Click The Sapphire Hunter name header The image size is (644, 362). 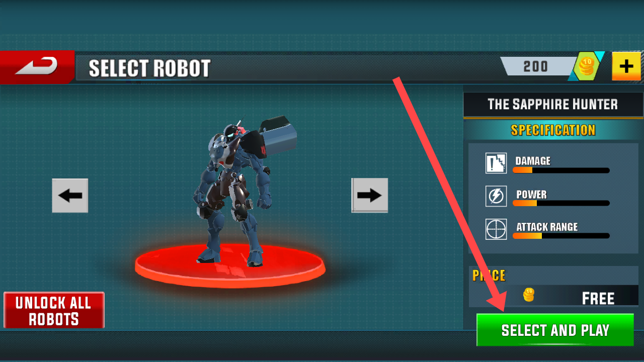coord(553,105)
